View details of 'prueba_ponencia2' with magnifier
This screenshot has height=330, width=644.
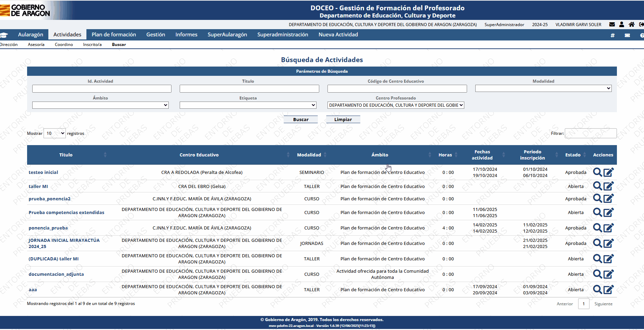click(x=597, y=199)
